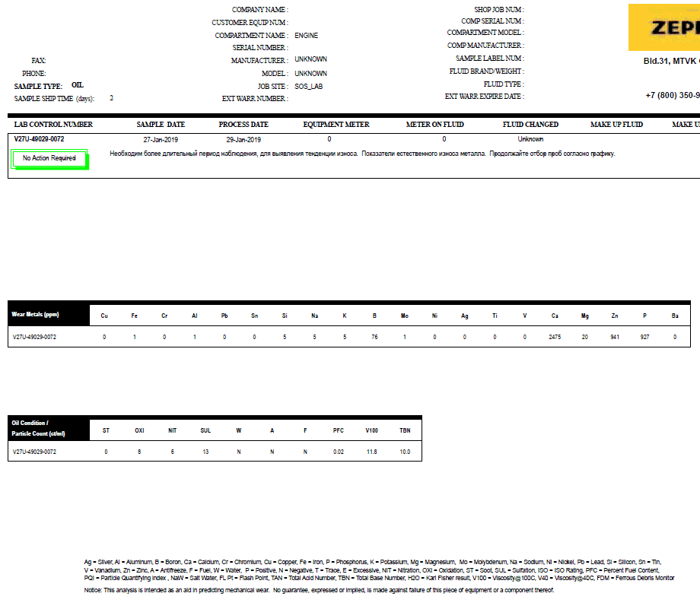Click the boron value 76
700x606 pixels.
point(374,336)
